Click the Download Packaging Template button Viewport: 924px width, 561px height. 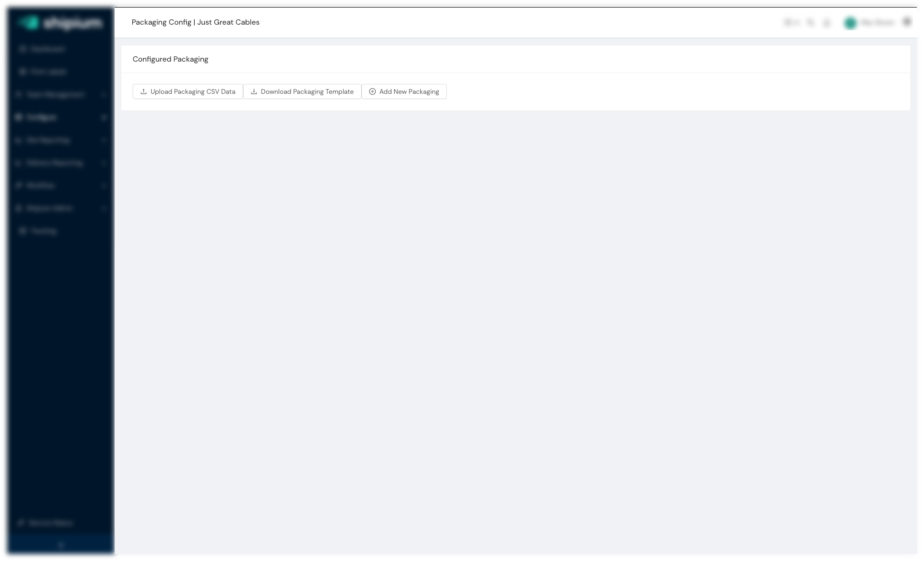point(302,91)
